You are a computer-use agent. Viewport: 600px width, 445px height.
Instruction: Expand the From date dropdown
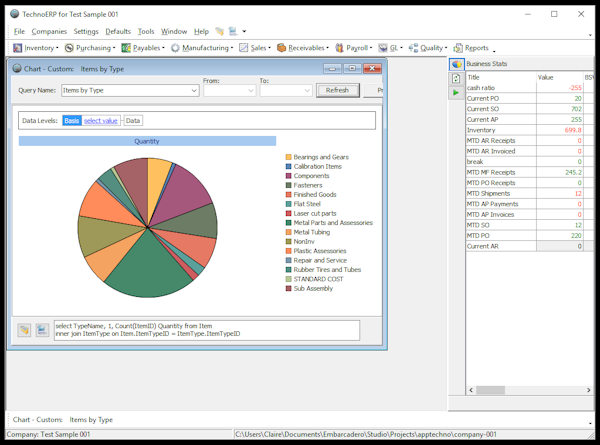pos(251,91)
